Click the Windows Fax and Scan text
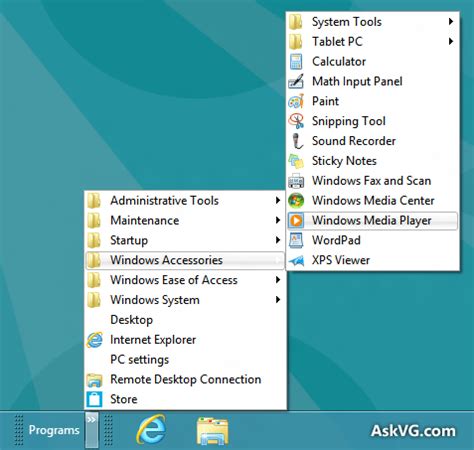The width and height of the screenshot is (474, 450). coord(372,181)
